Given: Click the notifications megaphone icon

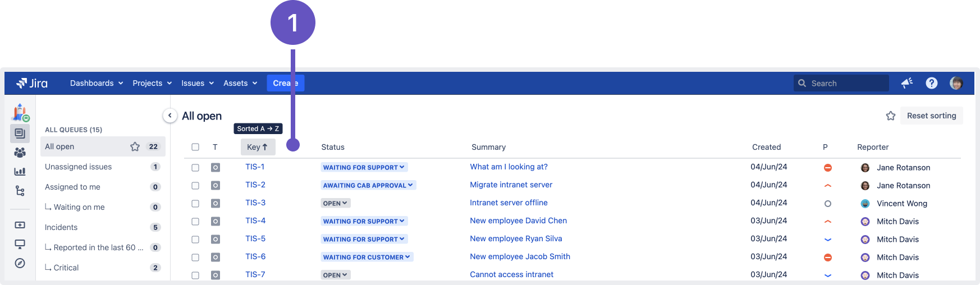Looking at the screenshot, I should coord(906,83).
